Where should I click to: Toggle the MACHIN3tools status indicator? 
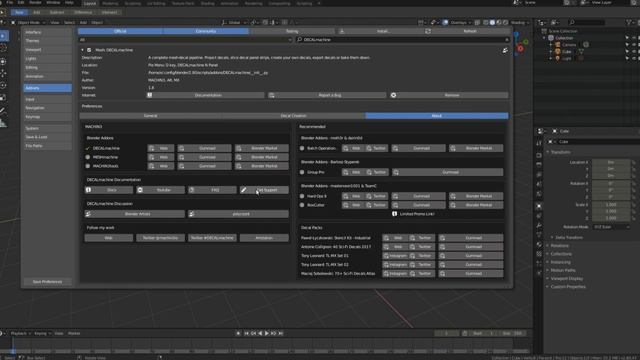(x=88, y=166)
